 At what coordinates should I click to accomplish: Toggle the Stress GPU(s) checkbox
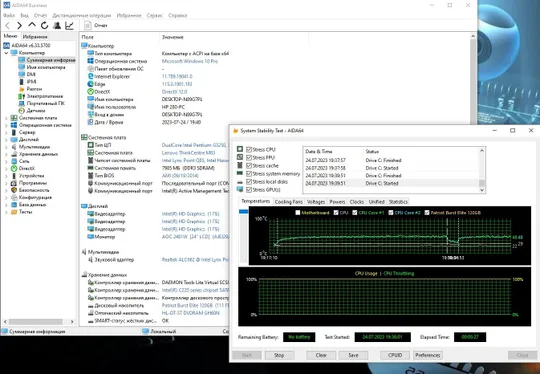click(249, 190)
